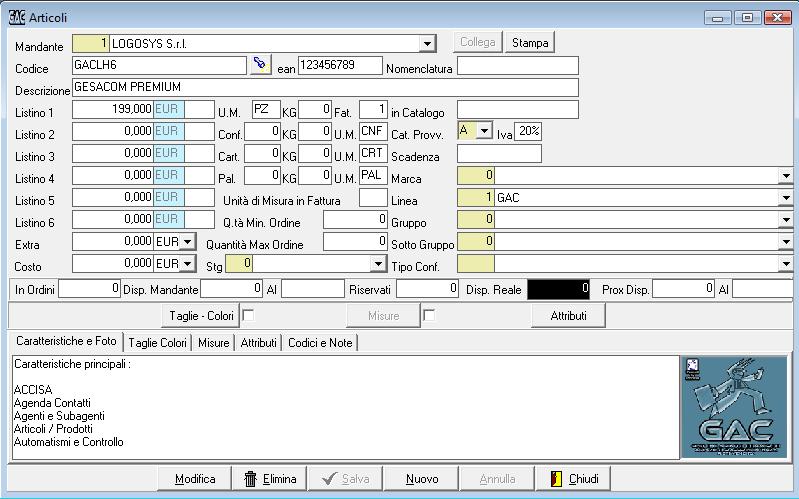Click the In Ordini field

pyautogui.click(x=89, y=289)
